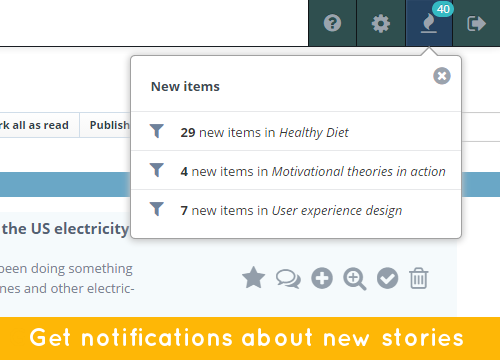The image size is (500, 360).
Task: Click the logout arrow icon
Action: pos(476,23)
